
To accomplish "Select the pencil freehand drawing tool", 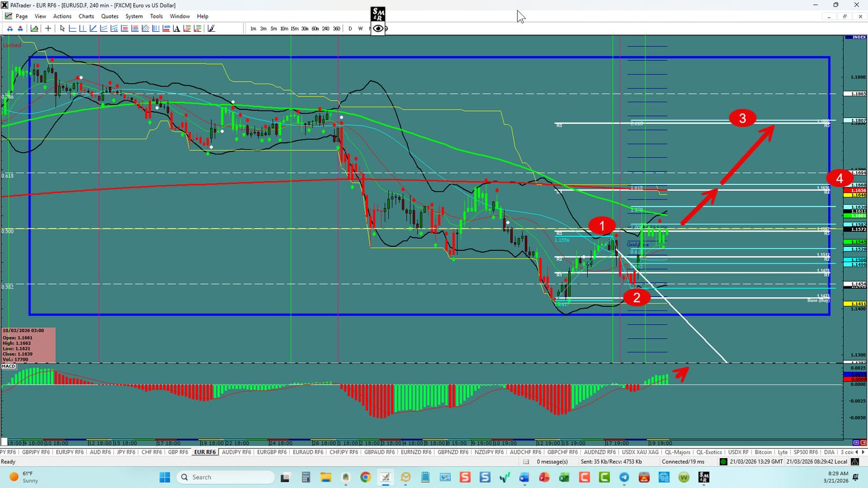I will coord(211,28).
